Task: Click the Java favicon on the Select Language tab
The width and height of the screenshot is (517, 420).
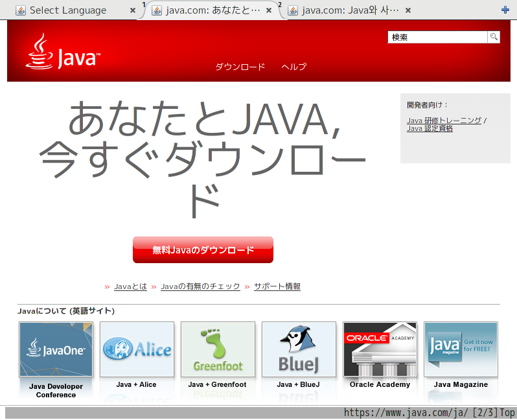Action: (x=21, y=10)
